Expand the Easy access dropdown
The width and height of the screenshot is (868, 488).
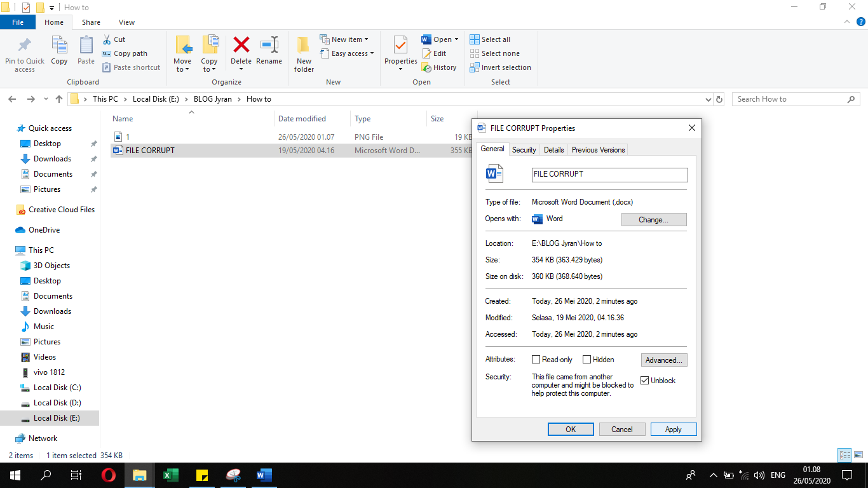(x=372, y=53)
